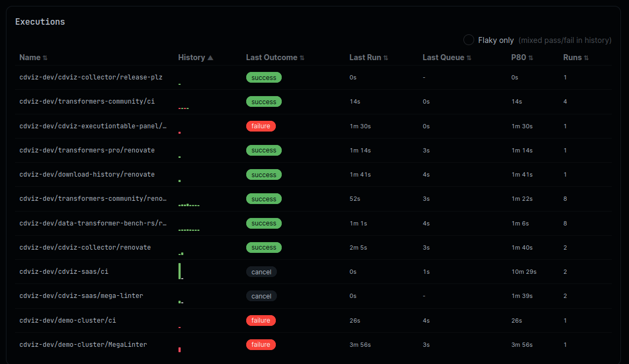Image resolution: width=629 pixels, height=364 pixels.
Task: Click Runs column header label
Action: [x=573, y=57]
